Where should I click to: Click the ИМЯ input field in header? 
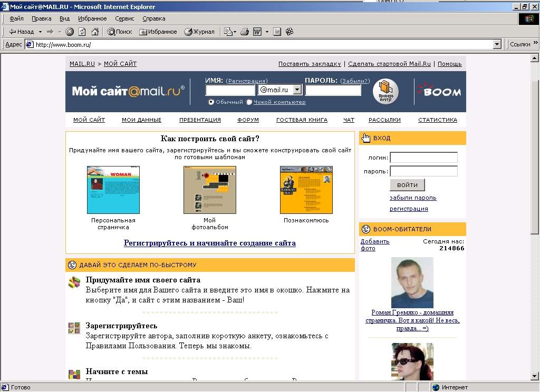click(230, 90)
